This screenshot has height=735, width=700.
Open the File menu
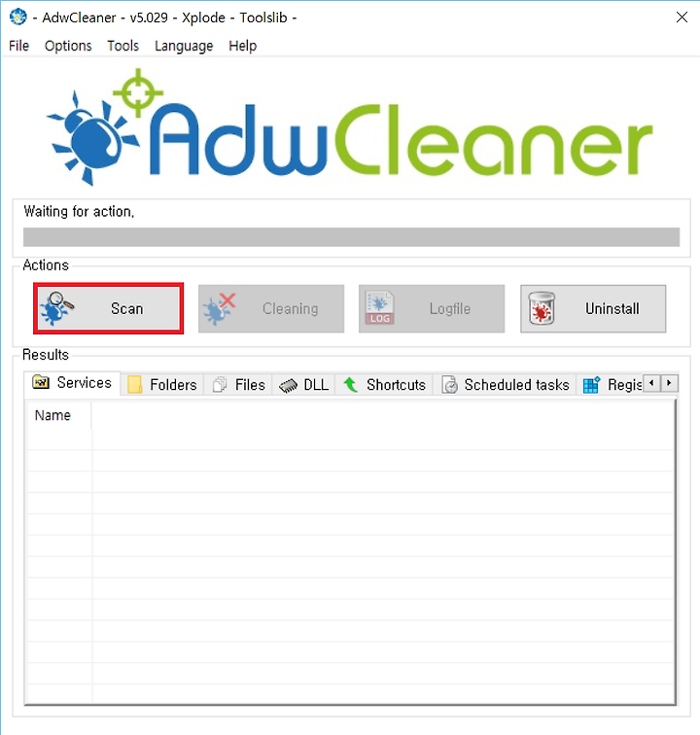(18, 46)
